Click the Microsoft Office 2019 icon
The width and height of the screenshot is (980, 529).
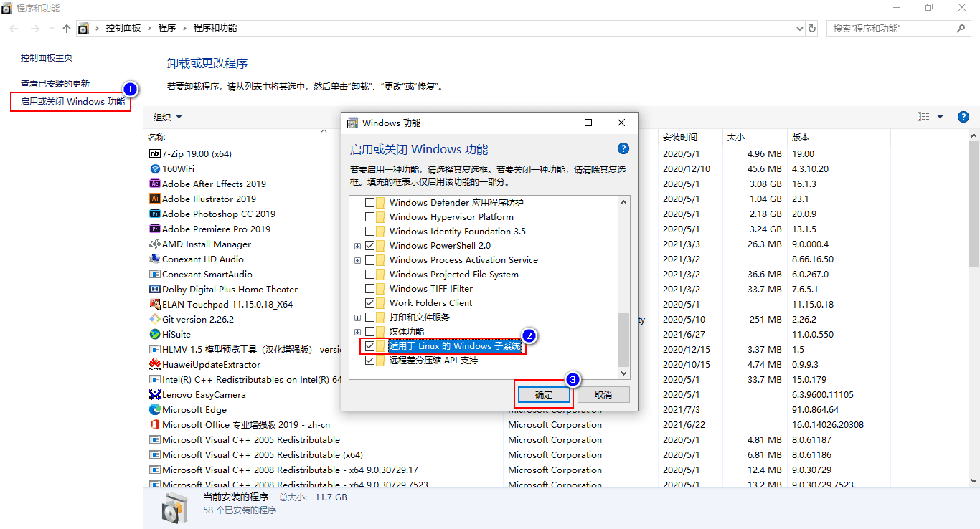[x=154, y=424]
